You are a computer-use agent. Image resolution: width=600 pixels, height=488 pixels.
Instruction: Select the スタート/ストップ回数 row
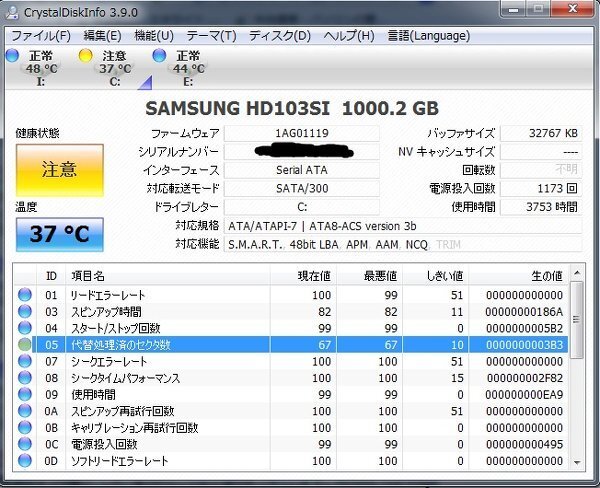click(x=291, y=328)
